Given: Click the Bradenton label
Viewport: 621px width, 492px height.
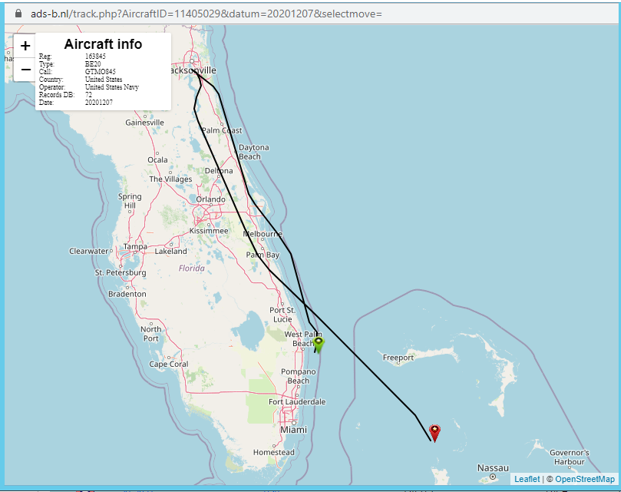Looking at the screenshot, I should (x=127, y=294).
